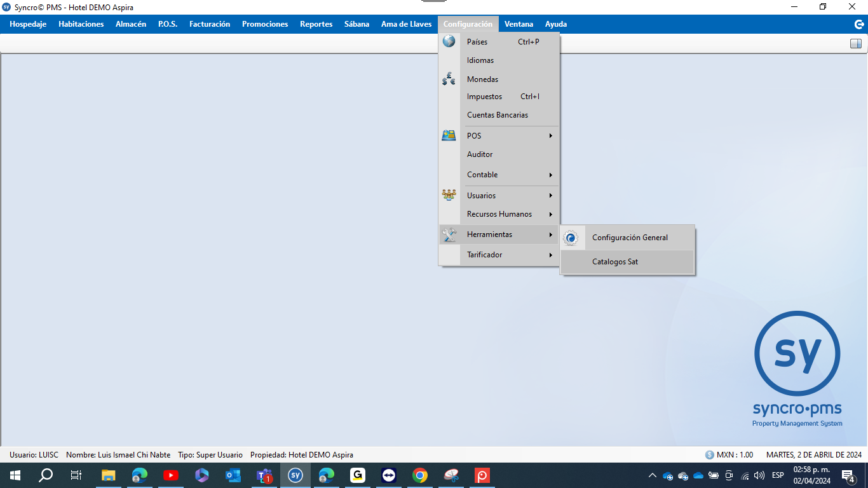The height and width of the screenshot is (488, 868).
Task: Open the taskbar app with the G icon
Action: (358, 475)
